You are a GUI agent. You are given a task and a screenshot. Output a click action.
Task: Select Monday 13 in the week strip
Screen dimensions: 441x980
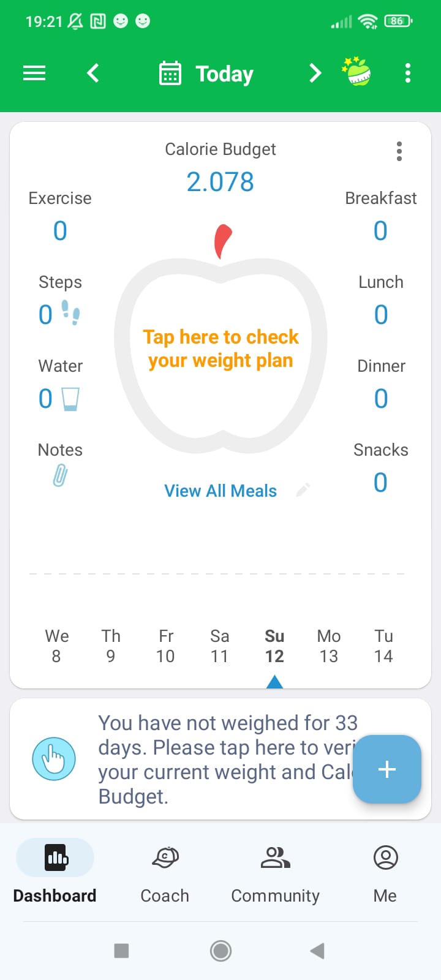coord(329,646)
